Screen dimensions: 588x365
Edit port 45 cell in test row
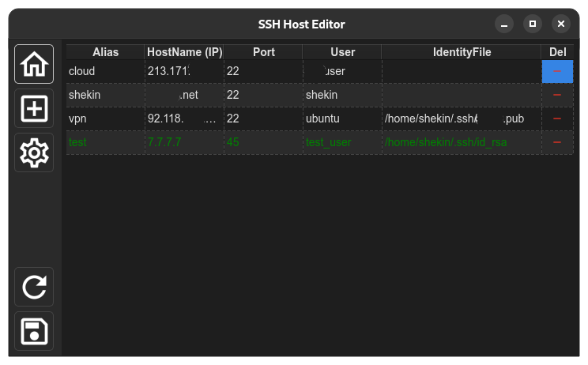264,142
